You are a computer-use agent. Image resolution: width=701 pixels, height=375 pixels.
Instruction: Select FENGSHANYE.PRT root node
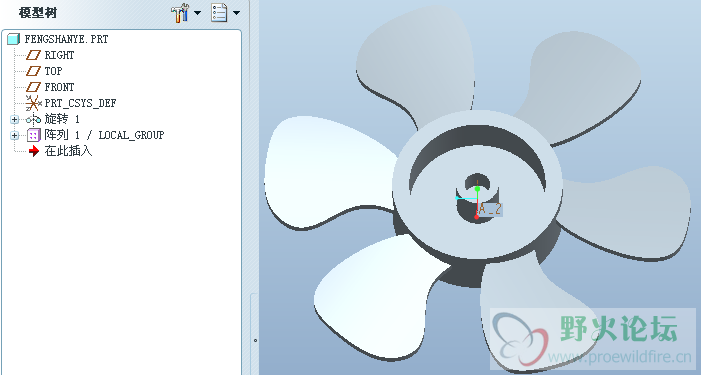[66, 39]
